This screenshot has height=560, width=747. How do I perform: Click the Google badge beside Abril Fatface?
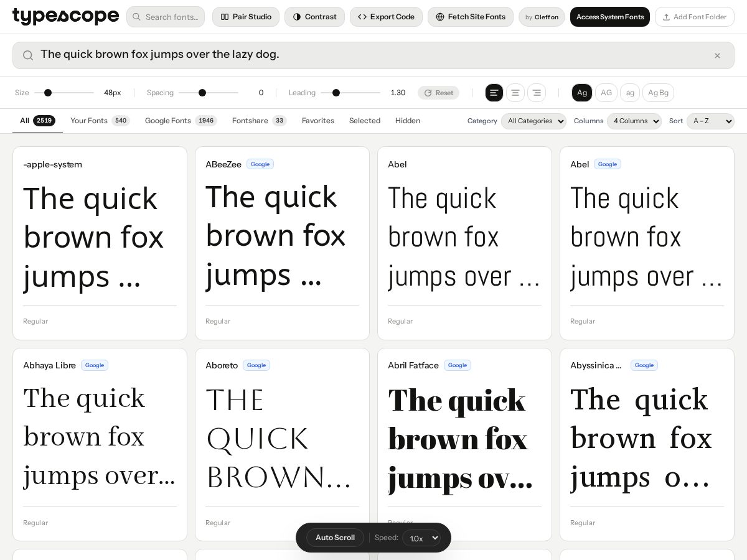pos(458,365)
